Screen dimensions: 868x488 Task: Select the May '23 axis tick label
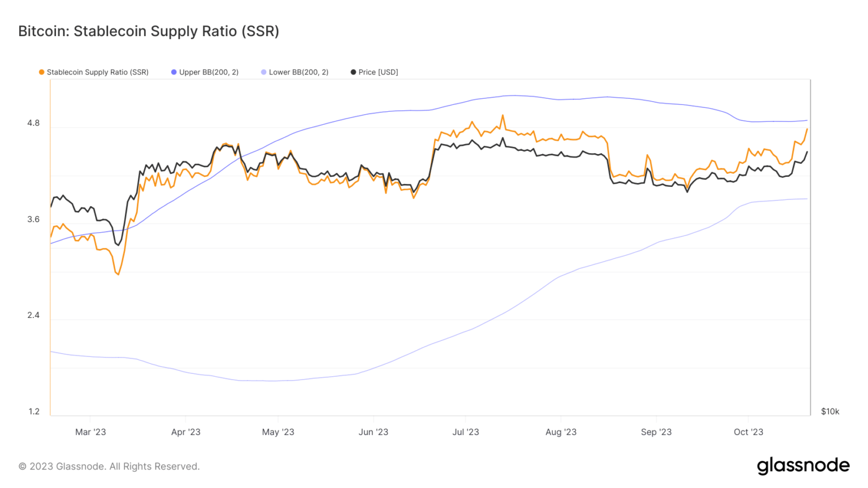[278, 432]
